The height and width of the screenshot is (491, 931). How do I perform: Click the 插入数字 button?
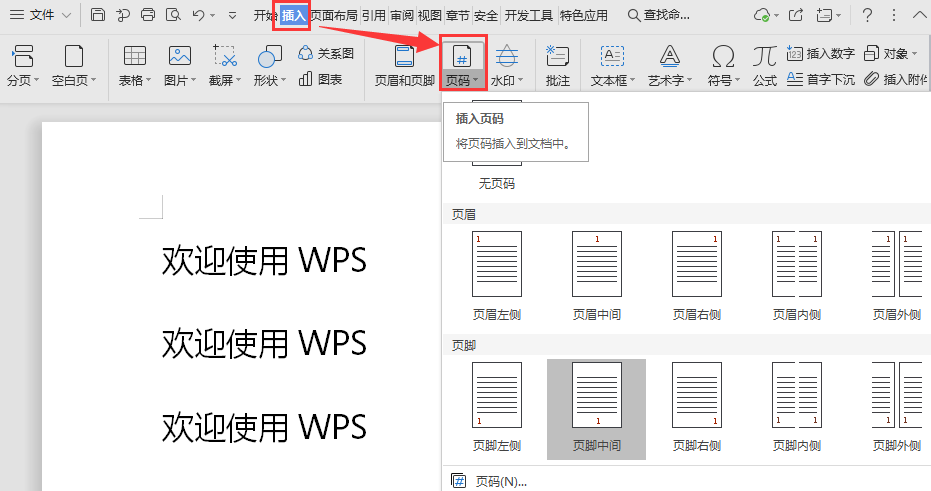pos(821,53)
